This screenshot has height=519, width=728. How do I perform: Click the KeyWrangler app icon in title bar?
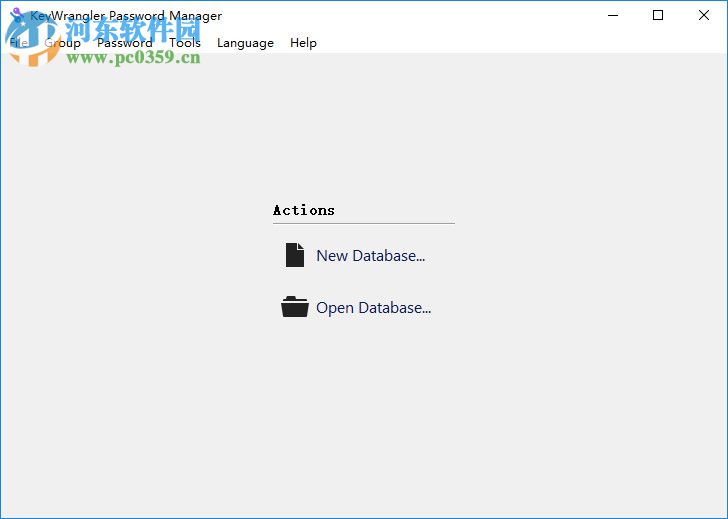tap(17, 15)
